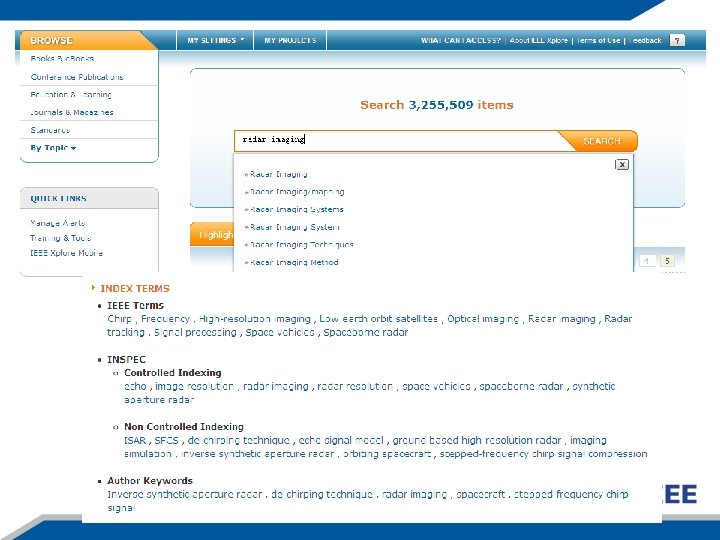Click the High-resolution imaging IEEE term
Screen dimensions: 720x540
click(x=255, y=319)
